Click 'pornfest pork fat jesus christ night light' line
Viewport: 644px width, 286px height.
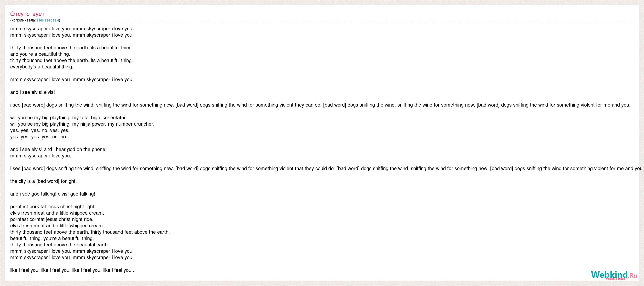pos(53,207)
